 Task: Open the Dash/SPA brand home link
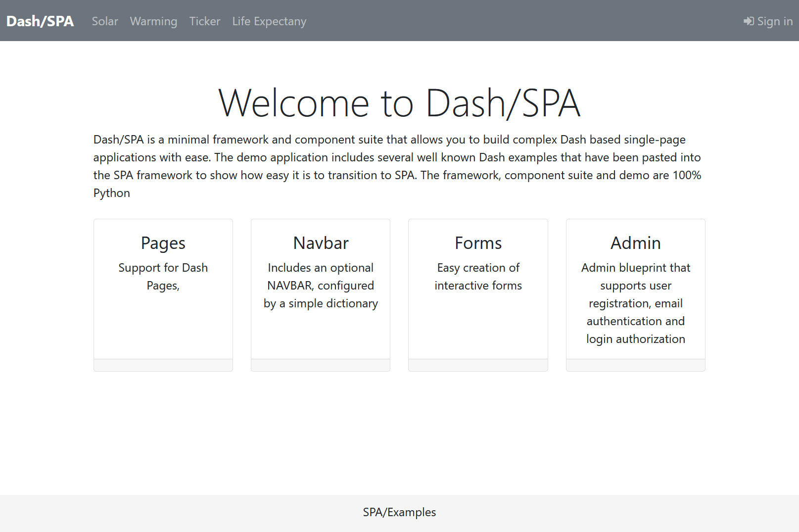[x=40, y=21]
